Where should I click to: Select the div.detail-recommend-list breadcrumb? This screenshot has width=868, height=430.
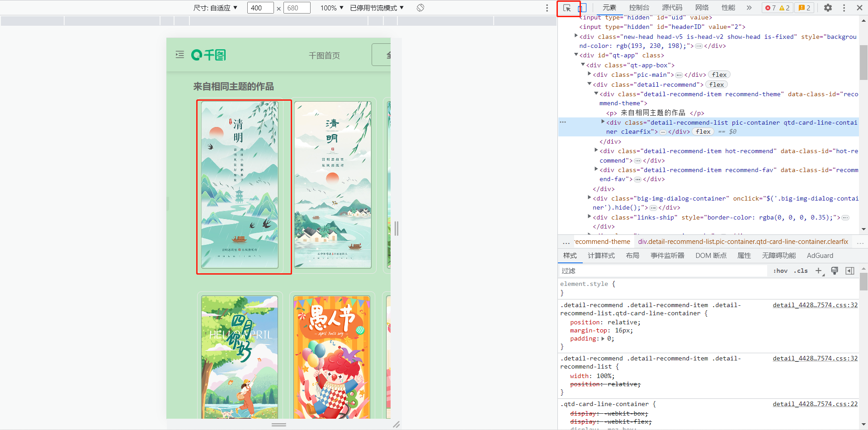[x=743, y=242]
